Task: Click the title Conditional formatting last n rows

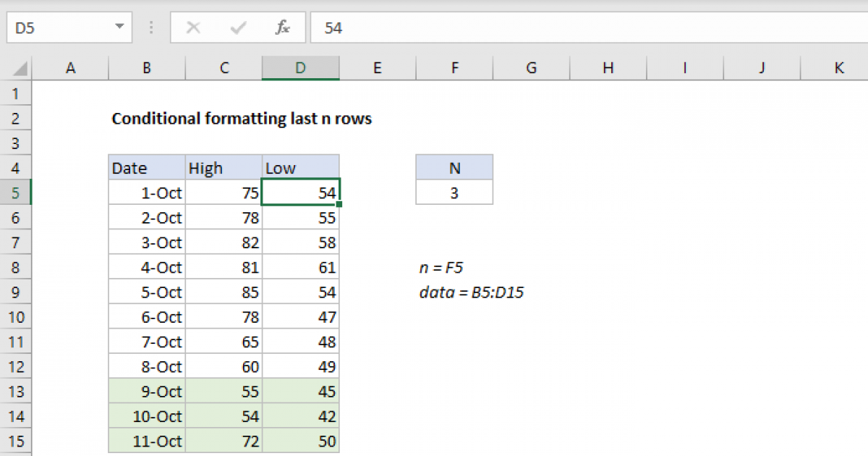Action: coord(241,118)
